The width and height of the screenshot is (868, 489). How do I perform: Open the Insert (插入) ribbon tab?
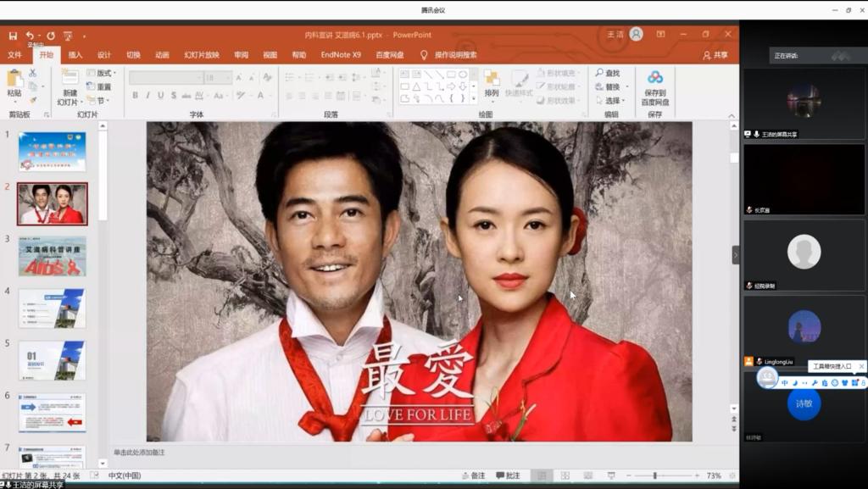point(75,55)
